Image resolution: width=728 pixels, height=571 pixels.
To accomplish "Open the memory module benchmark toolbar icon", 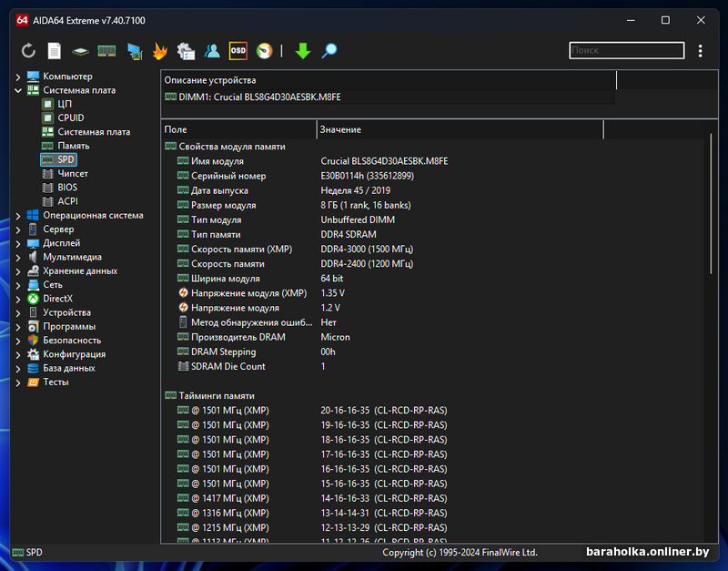I will (107, 51).
